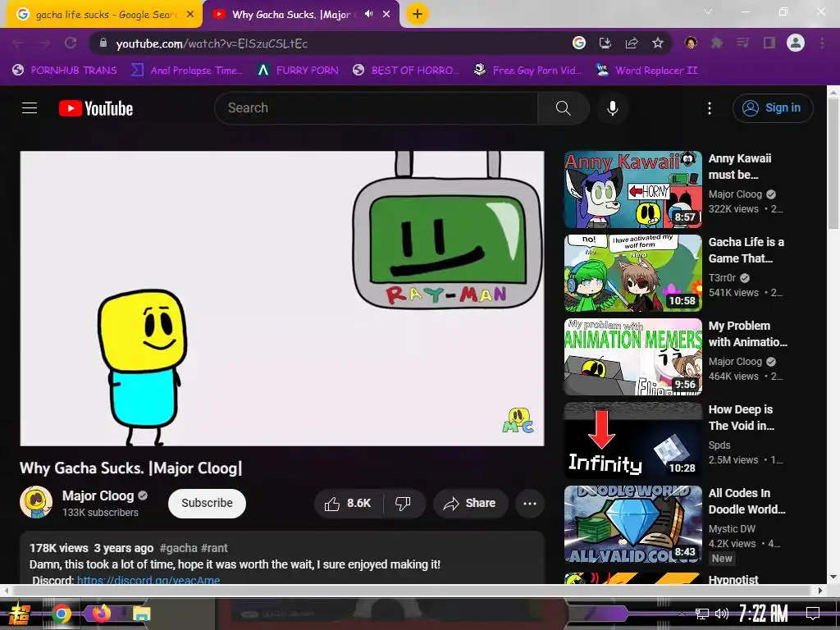Screen dimensions: 840x630
Task: Click the video player area
Action: 282,299
